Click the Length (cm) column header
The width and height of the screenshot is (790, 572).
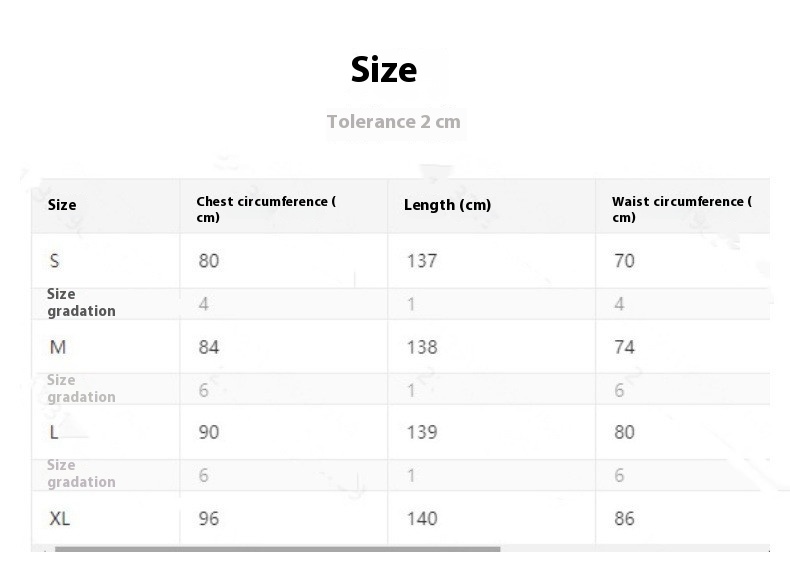pyautogui.click(x=447, y=205)
